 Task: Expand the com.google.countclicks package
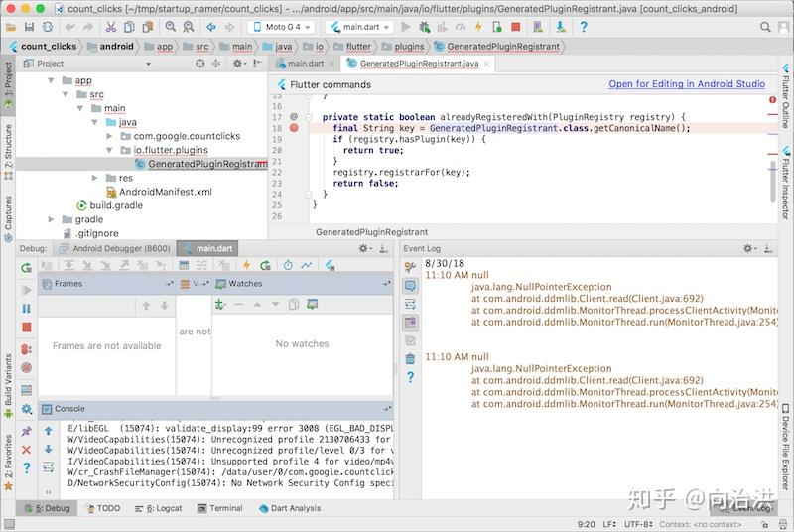coord(109,136)
